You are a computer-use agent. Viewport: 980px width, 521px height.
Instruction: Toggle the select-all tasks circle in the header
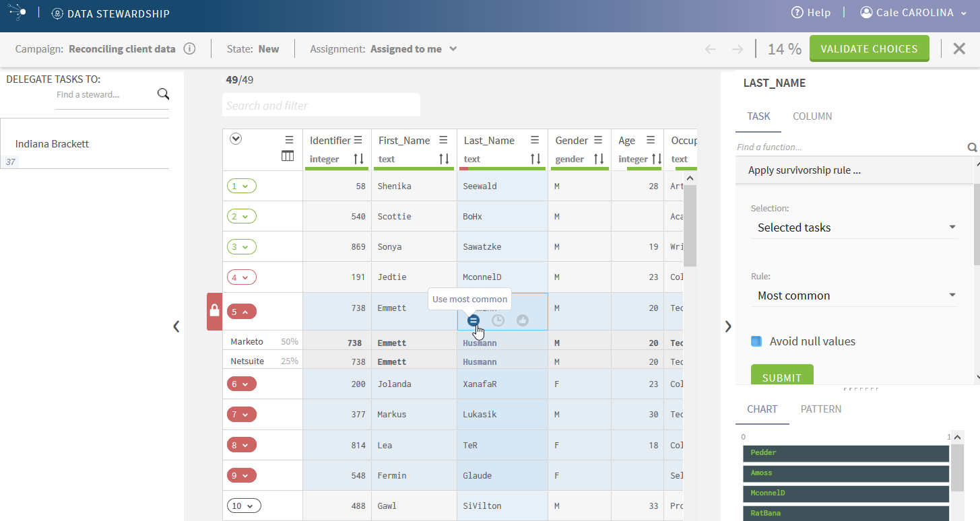pos(235,139)
